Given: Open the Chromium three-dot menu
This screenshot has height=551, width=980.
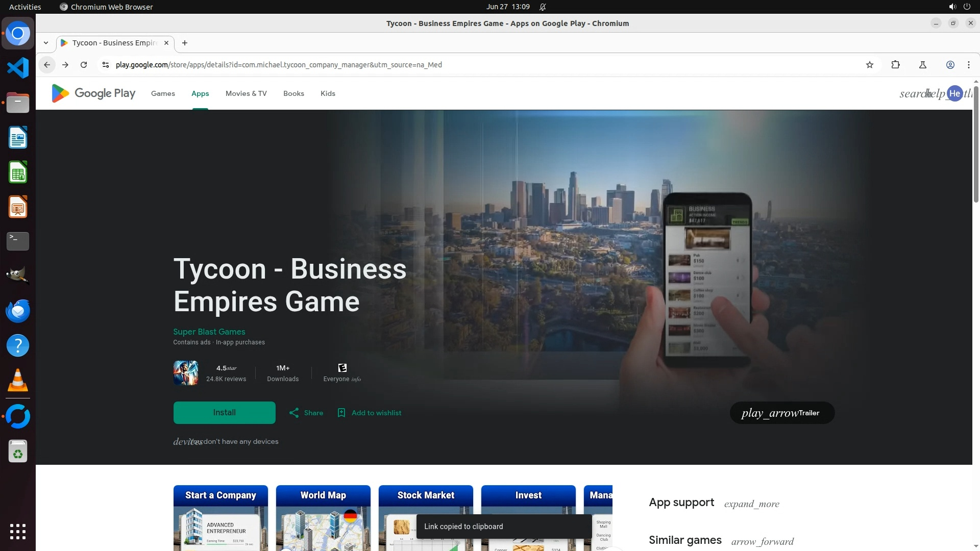Looking at the screenshot, I should pyautogui.click(x=969, y=65).
